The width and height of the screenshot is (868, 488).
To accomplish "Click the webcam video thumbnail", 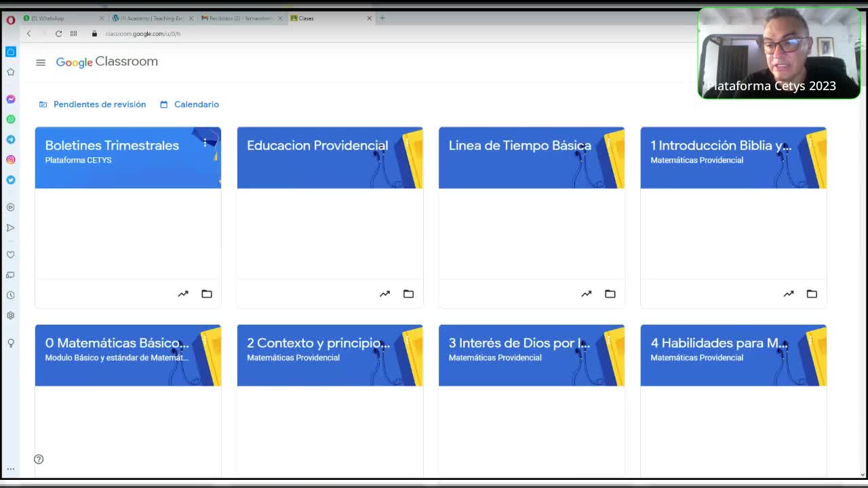I will (x=779, y=53).
